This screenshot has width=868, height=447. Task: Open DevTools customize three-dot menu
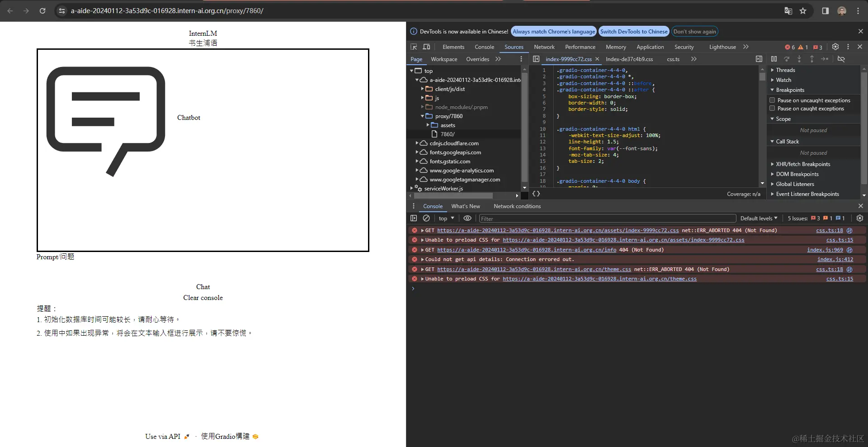tap(848, 47)
